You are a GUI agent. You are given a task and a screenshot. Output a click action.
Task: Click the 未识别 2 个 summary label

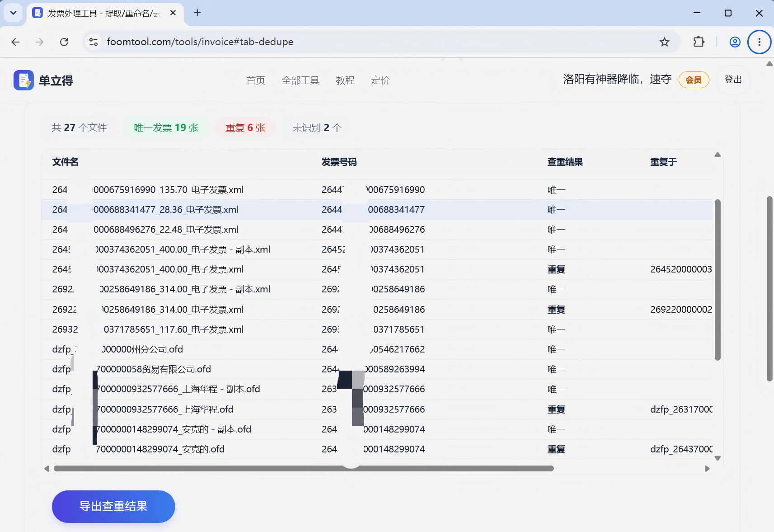pos(317,128)
